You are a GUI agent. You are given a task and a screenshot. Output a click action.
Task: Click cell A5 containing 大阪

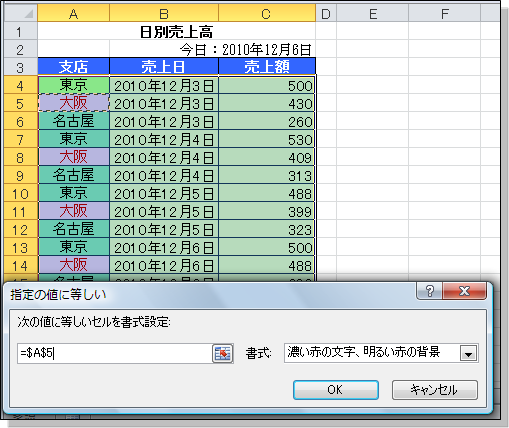click(74, 103)
